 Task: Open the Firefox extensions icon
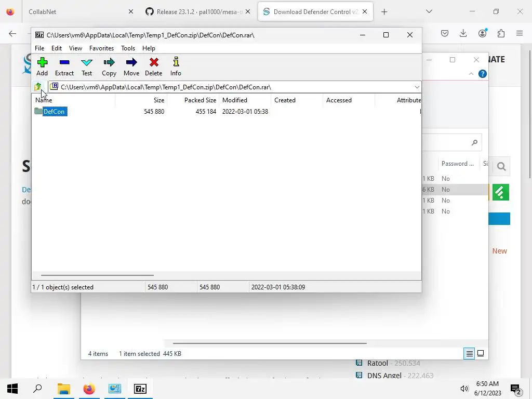pyautogui.click(x=501, y=33)
